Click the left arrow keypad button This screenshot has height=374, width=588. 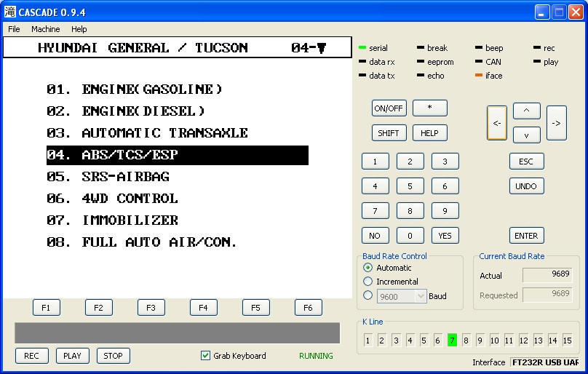[x=497, y=123]
